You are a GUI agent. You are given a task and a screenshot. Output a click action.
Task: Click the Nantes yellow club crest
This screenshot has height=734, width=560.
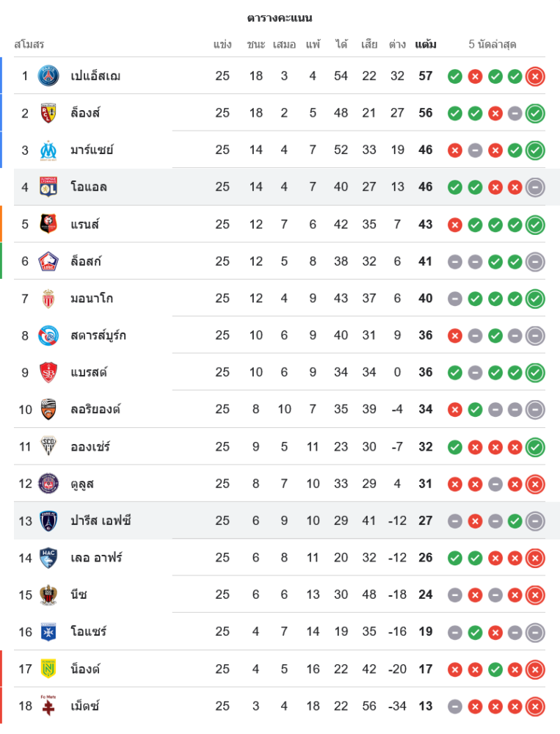pyautogui.click(x=48, y=669)
